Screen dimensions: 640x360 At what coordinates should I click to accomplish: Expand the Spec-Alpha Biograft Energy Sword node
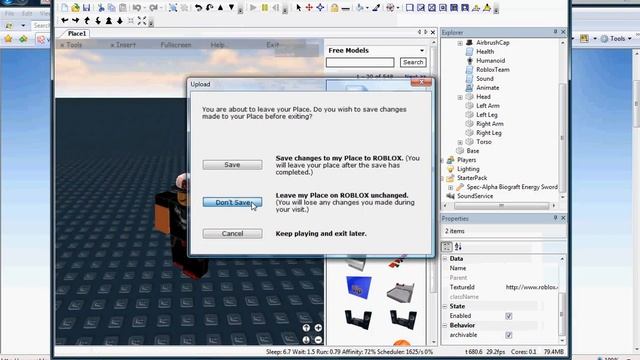coord(451,187)
